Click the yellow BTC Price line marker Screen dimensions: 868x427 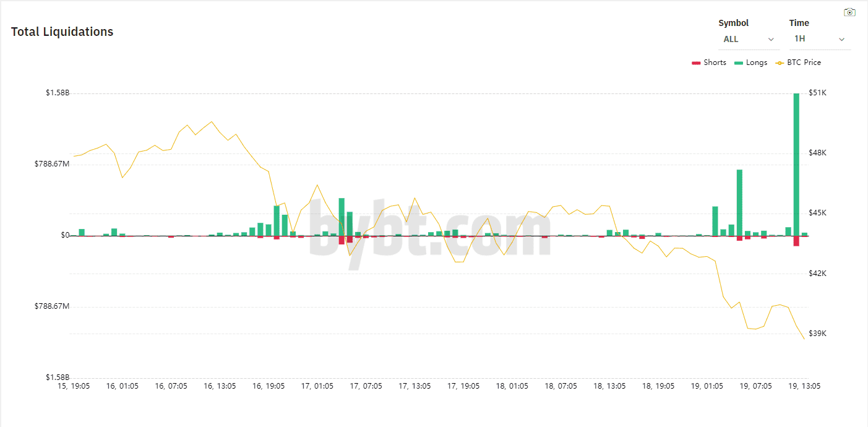780,63
